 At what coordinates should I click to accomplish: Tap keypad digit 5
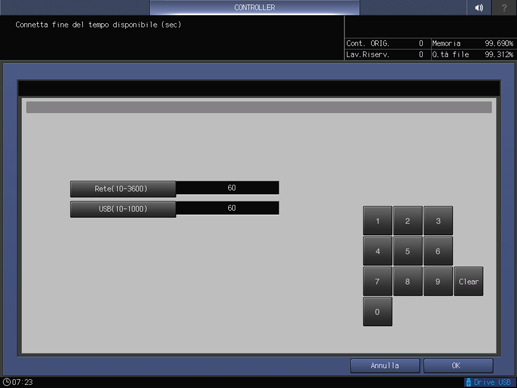tap(408, 251)
